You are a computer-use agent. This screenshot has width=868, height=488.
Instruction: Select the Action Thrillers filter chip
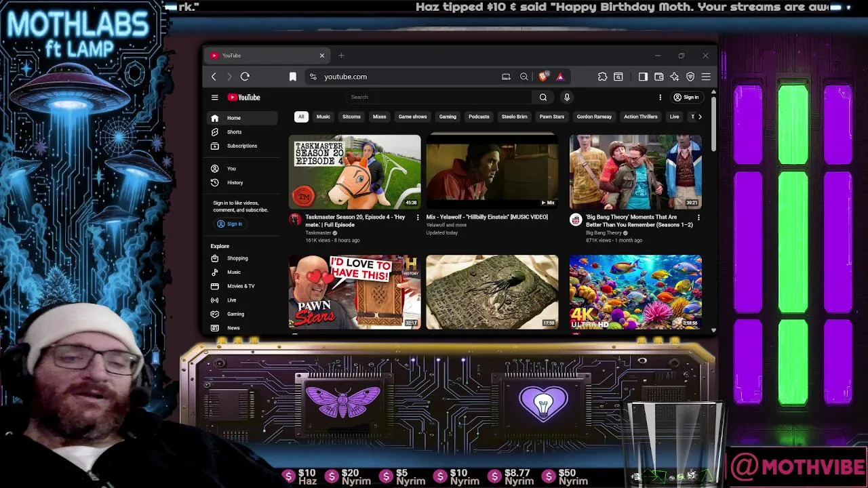(641, 117)
